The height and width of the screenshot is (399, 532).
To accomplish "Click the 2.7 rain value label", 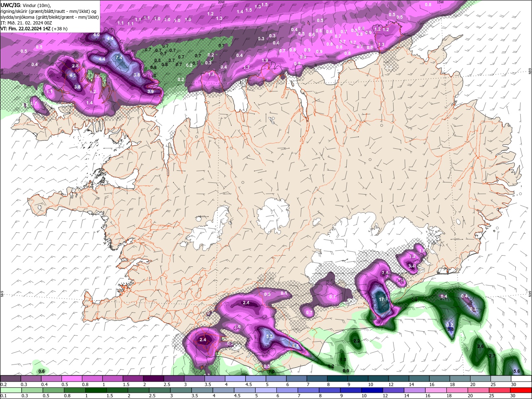I will [x=492, y=356].
